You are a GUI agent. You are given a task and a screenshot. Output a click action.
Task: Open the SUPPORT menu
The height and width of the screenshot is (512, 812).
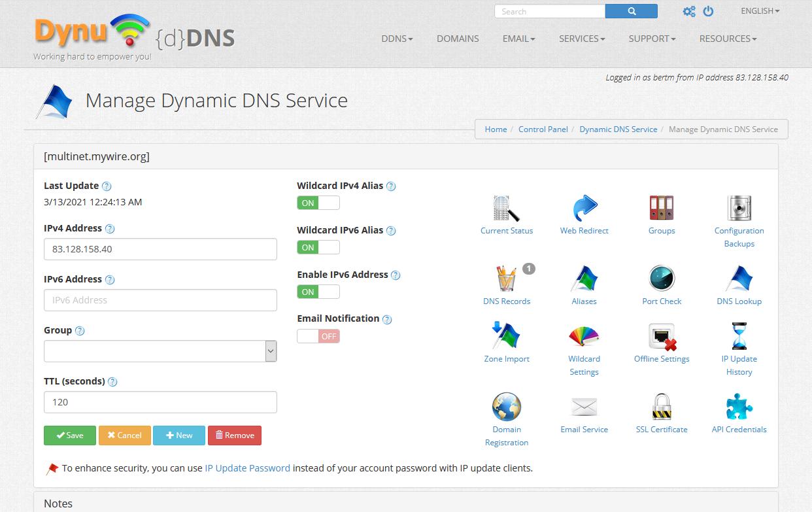(652, 39)
